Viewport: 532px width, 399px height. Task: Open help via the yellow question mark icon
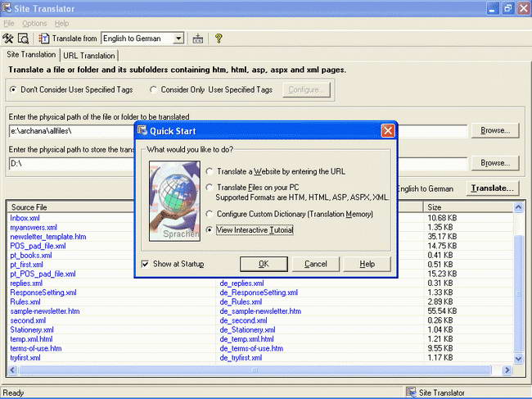point(219,39)
